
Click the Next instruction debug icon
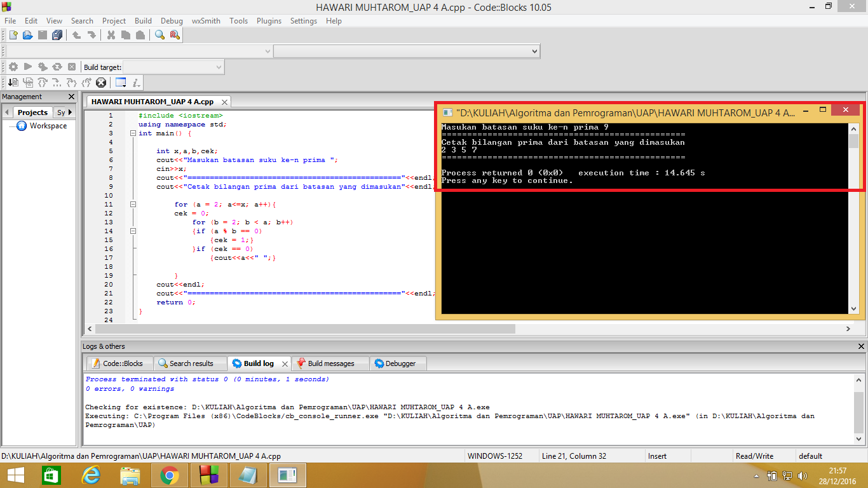click(42, 83)
